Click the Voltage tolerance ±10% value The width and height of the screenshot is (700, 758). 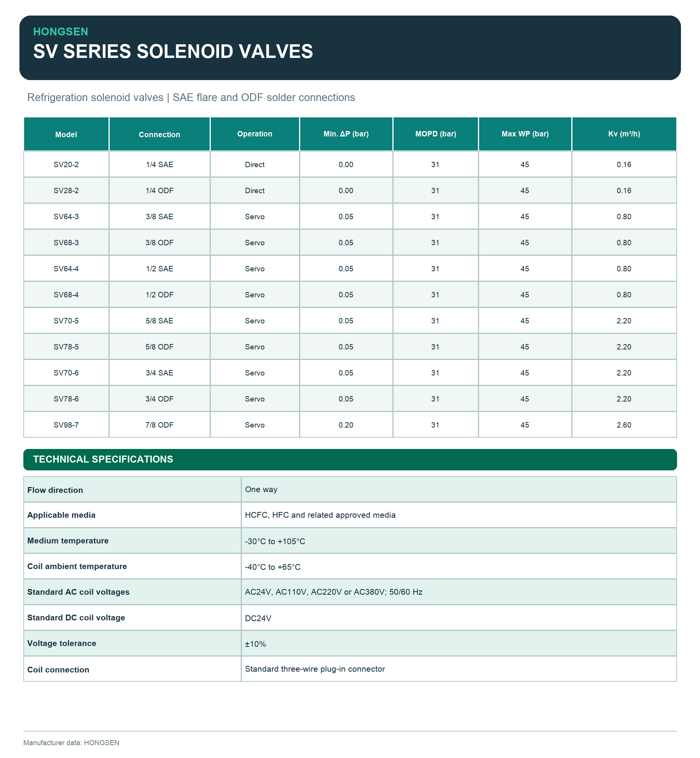[x=255, y=644]
